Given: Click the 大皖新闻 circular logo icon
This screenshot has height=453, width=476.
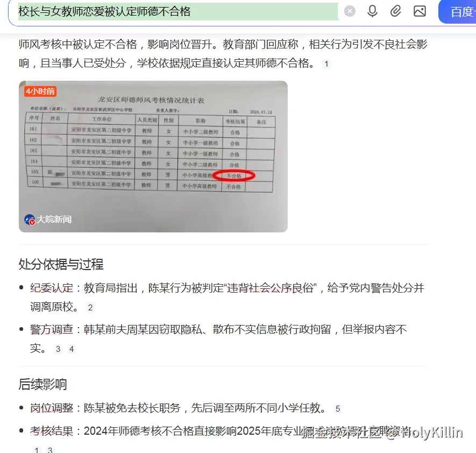Looking at the screenshot, I should 30,220.
